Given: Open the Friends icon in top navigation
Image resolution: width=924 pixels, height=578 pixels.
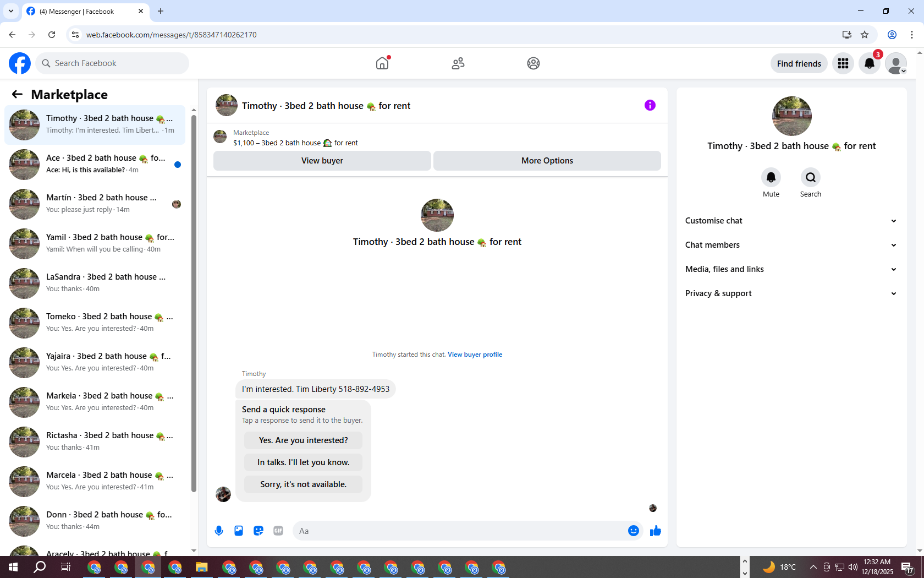Looking at the screenshot, I should [x=458, y=63].
